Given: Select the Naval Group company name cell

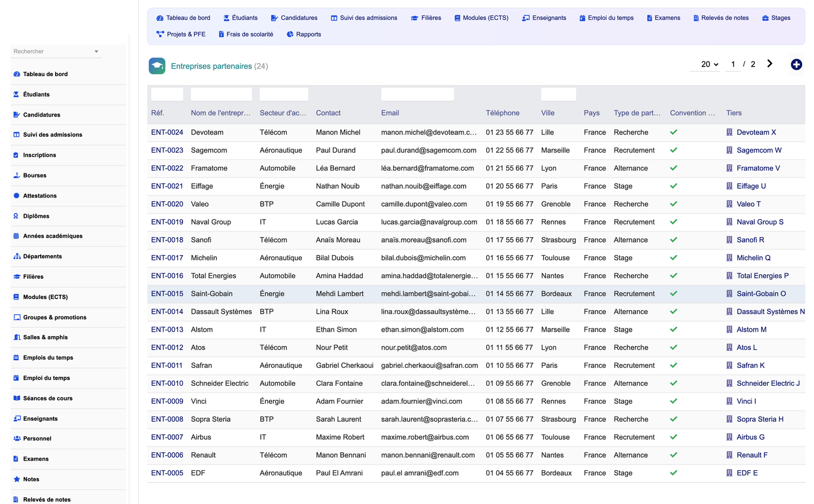Looking at the screenshot, I should click(x=211, y=222).
